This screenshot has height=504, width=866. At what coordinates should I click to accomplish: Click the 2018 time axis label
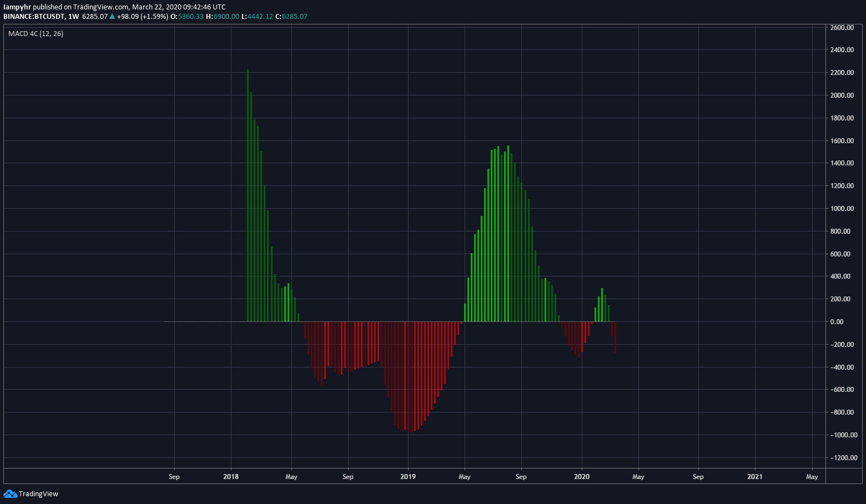(x=231, y=477)
